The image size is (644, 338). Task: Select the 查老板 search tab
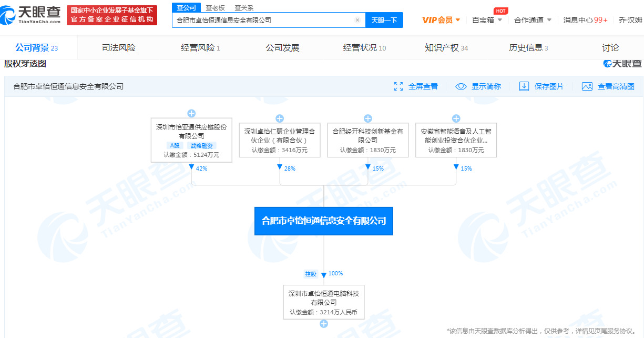tap(215, 7)
